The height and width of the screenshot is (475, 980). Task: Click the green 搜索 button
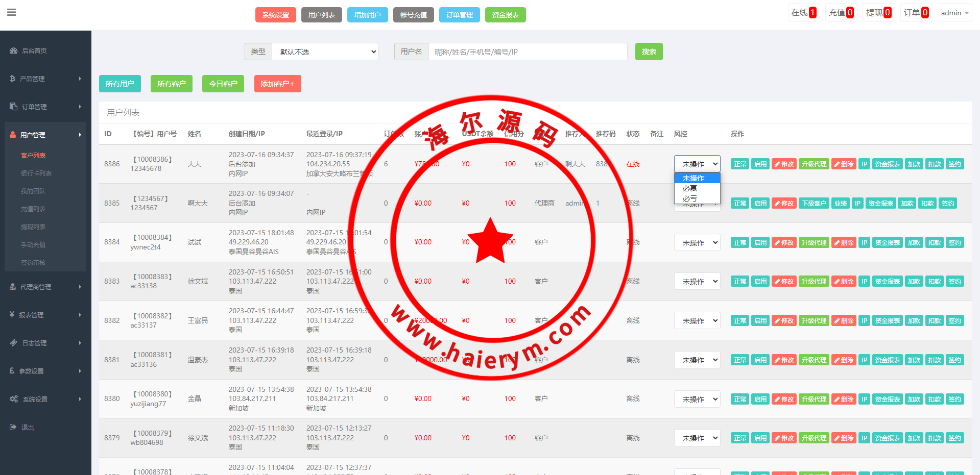pos(649,52)
